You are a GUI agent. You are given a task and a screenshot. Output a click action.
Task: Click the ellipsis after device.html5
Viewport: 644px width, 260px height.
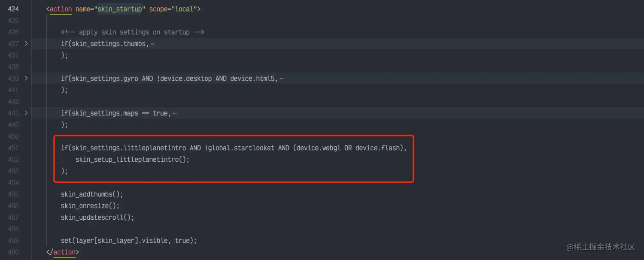point(281,79)
